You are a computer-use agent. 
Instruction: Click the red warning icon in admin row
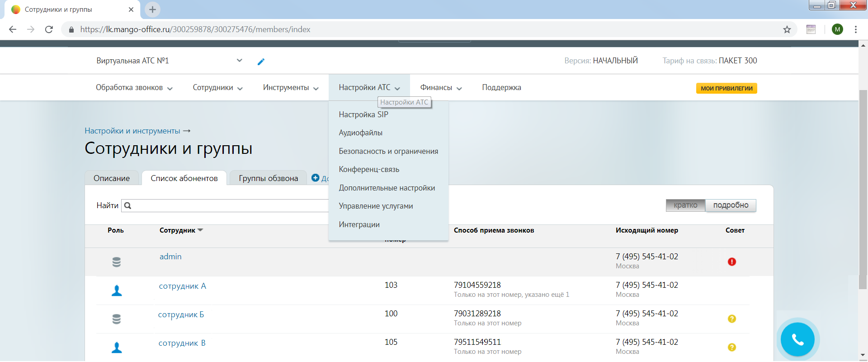(x=732, y=262)
